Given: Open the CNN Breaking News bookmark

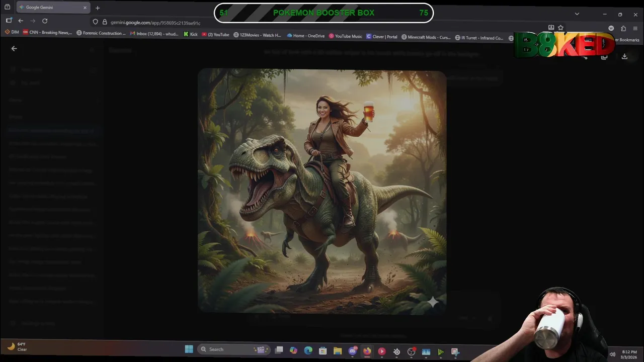Looking at the screenshot, I should pyautogui.click(x=47, y=33).
